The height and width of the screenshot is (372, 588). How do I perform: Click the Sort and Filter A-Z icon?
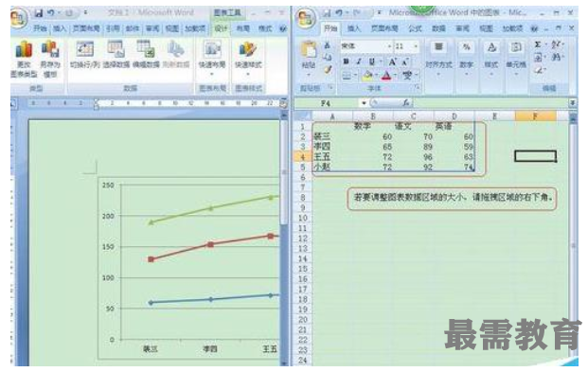point(556,45)
